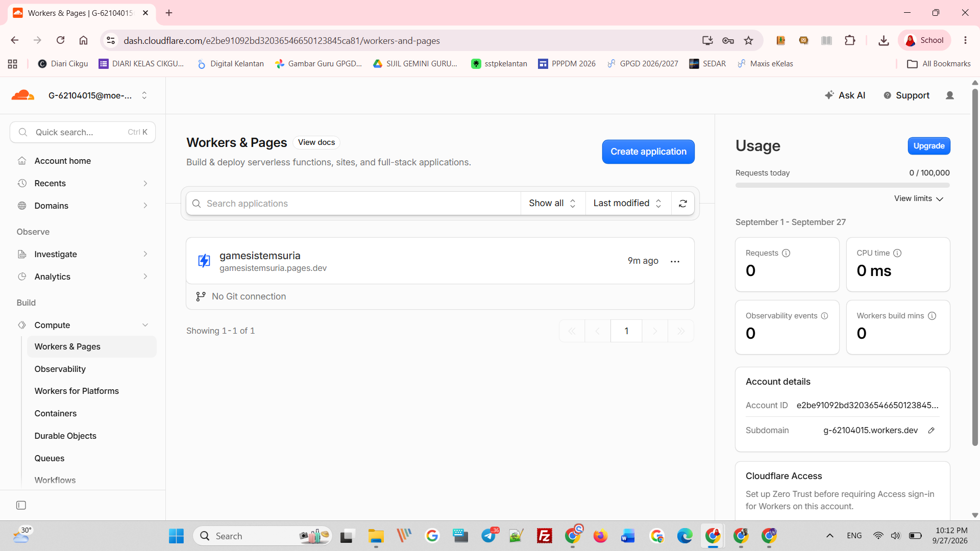Screen dimensions: 980x551
Task: Open the School profile button
Action: [924, 40]
